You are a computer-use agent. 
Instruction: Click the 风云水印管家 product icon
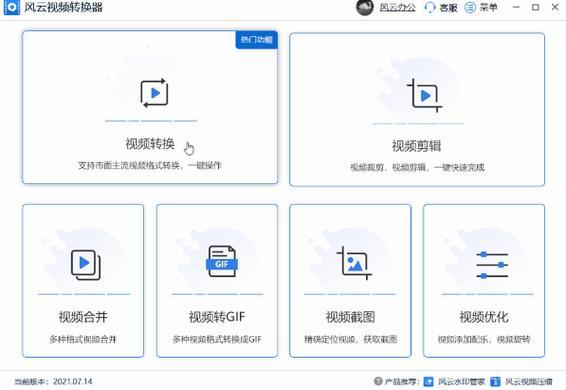tap(428, 381)
